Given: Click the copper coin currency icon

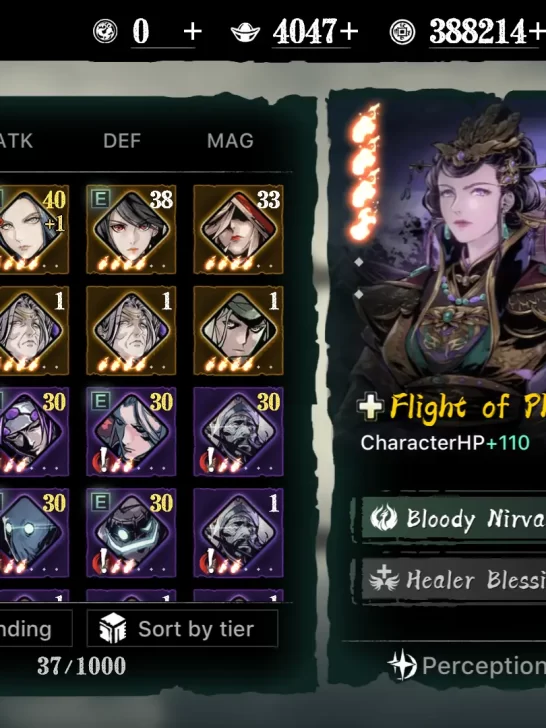Looking at the screenshot, I should [402, 32].
